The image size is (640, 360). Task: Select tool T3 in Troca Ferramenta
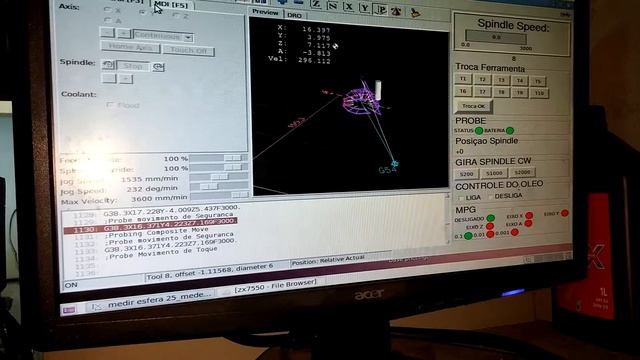501,80
